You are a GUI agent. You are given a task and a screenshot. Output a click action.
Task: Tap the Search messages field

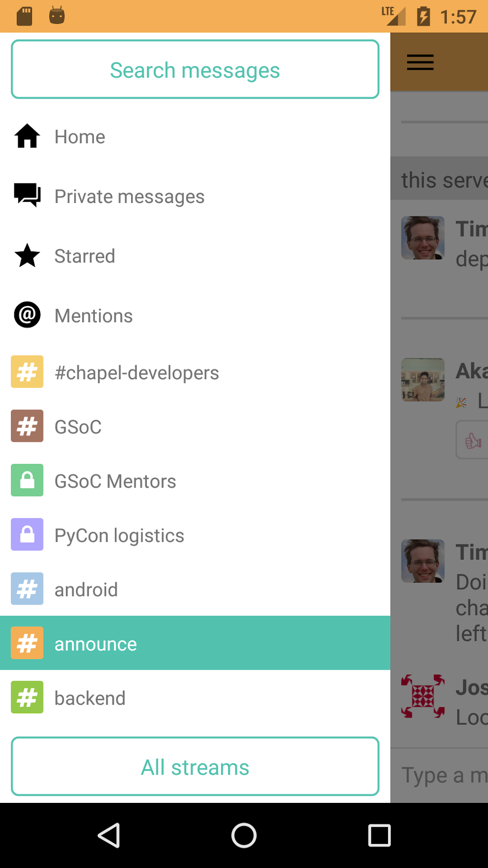click(195, 70)
